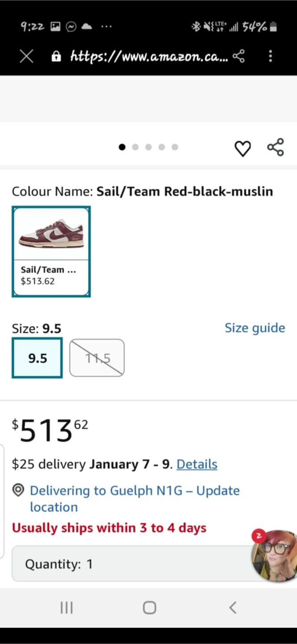The height and width of the screenshot is (644, 297).
Task: Select unavailable size 11.5 option
Action: (97, 358)
